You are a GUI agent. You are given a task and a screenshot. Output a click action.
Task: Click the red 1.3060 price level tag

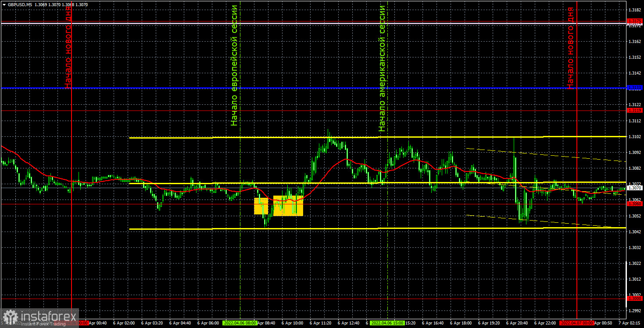tap(635, 203)
